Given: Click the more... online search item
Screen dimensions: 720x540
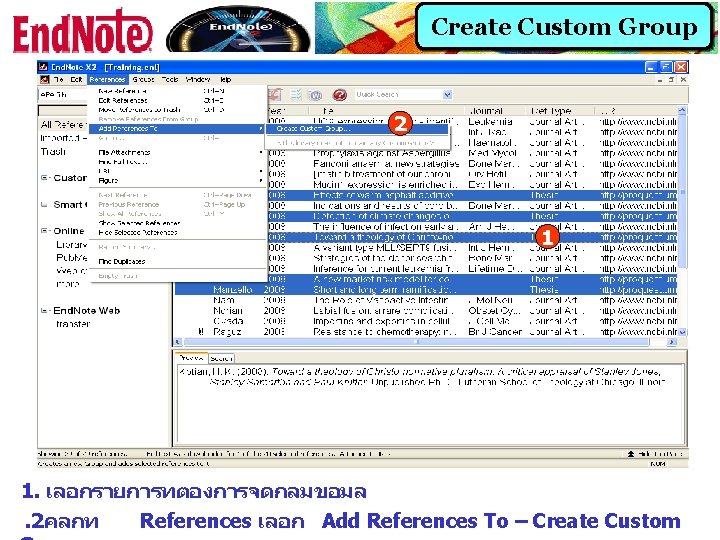Looking at the screenshot, I should (68, 284).
